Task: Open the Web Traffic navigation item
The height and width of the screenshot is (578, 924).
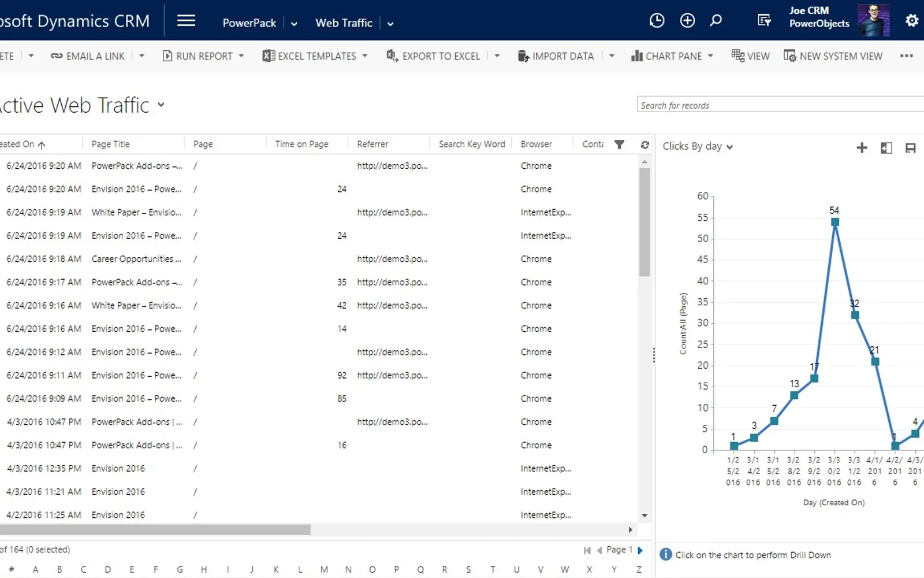Action: point(344,23)
